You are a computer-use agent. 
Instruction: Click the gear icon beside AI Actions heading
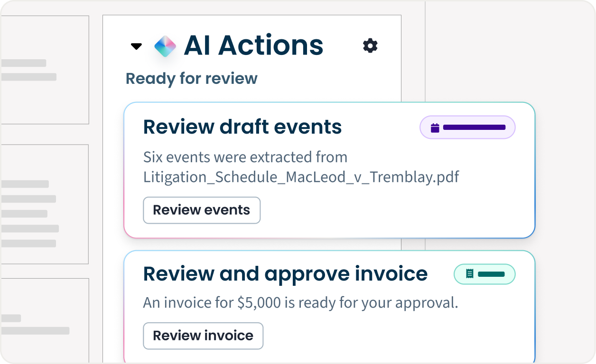click(370, 45)
